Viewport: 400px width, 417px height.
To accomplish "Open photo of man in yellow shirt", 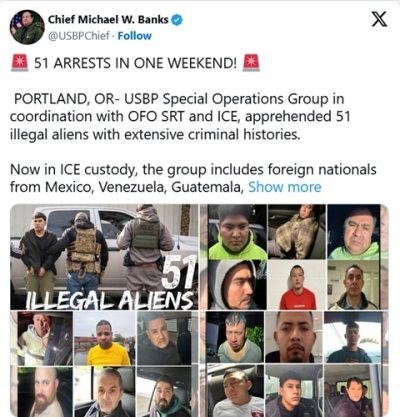I will (105, 338).
